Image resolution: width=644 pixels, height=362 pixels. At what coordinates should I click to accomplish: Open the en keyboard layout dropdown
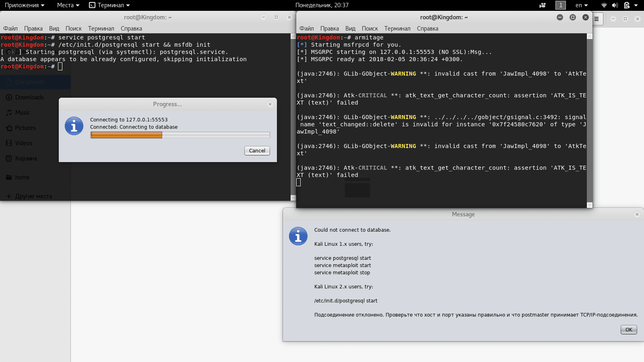click(x=582, y=5)
